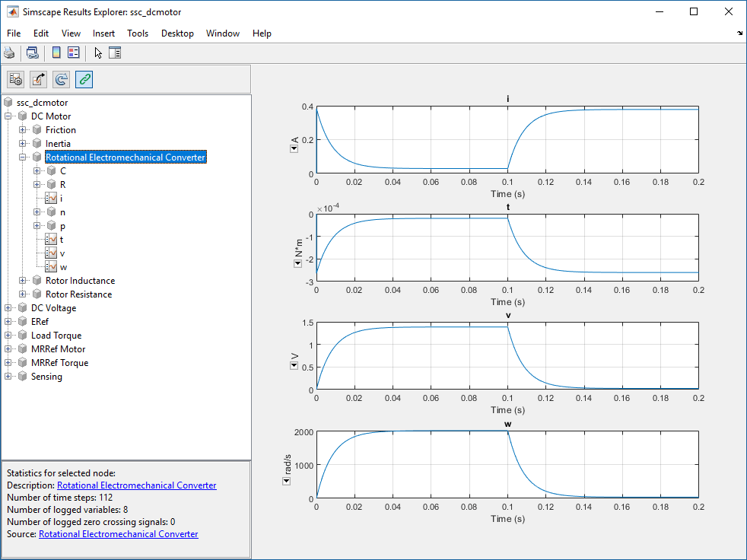This screenshot has width=747, height=560.
Task: Open Description link Rotational Electromechanical Converter
Action: pos(137,485)
